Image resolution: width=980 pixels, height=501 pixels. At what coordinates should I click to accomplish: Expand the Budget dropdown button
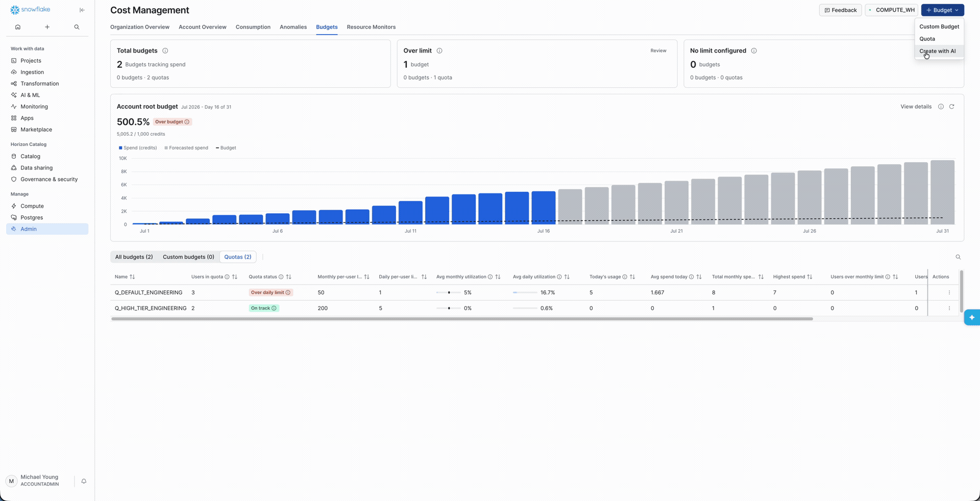[942, 10]
